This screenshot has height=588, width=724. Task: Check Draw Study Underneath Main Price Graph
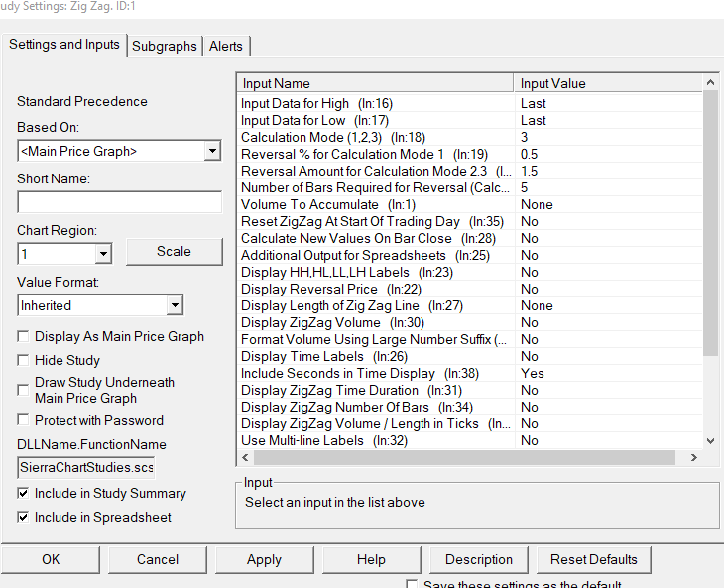click(23, 390)
